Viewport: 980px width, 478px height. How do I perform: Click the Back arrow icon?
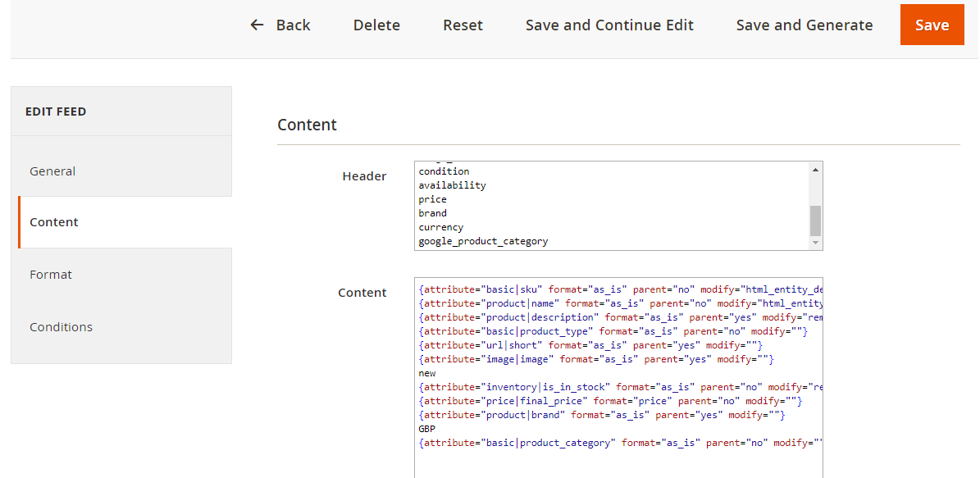click(x=258, y=25)
